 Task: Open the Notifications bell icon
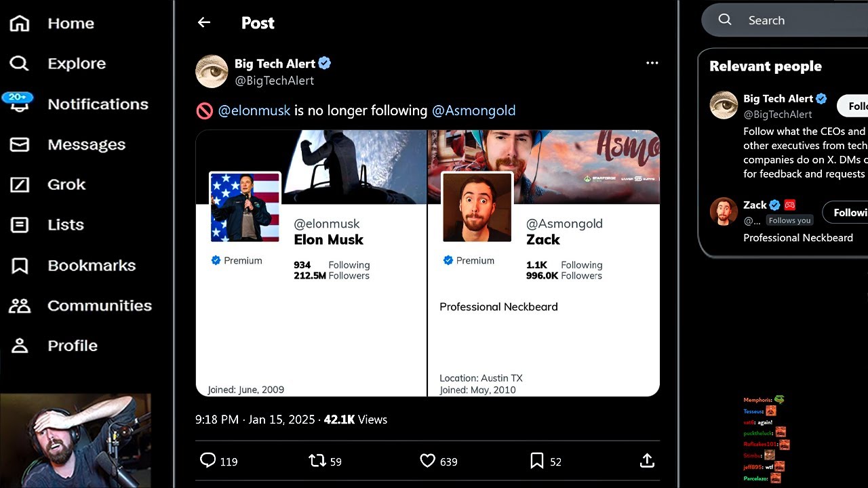pyautogui.click(x=20, y=105)
